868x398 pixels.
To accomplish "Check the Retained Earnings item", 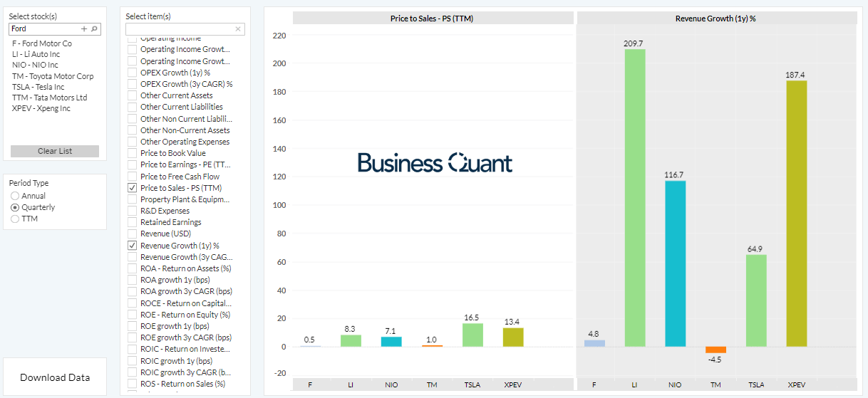I will [132, 222].
